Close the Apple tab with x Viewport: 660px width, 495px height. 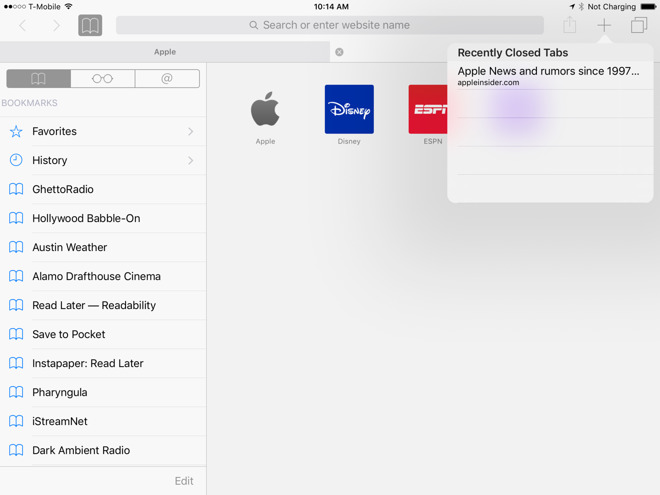pos(339,52)
